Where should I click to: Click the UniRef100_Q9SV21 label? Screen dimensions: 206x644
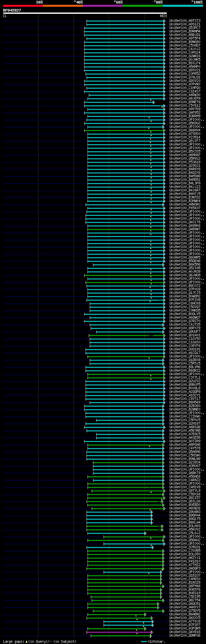tap(185, 70)
